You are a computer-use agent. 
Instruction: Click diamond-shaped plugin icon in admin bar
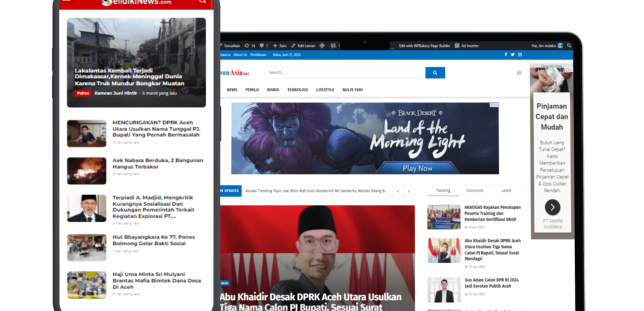(x=323, y=46)
